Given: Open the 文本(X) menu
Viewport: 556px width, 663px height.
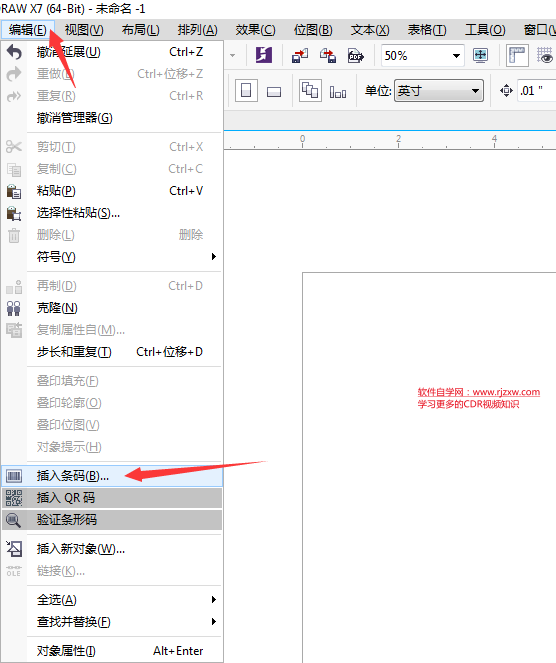Looking at the screenshot, I should pyautogui.click(x=370, y=30).
